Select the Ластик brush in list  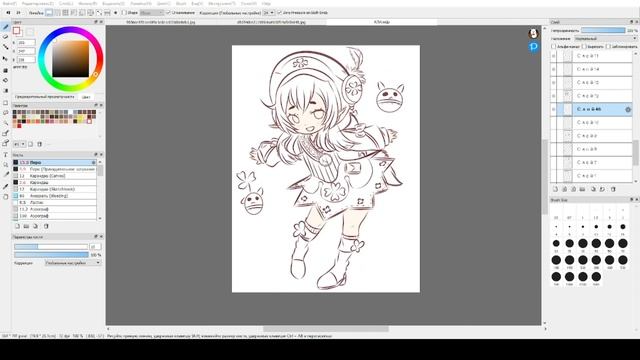coord(54,202)
